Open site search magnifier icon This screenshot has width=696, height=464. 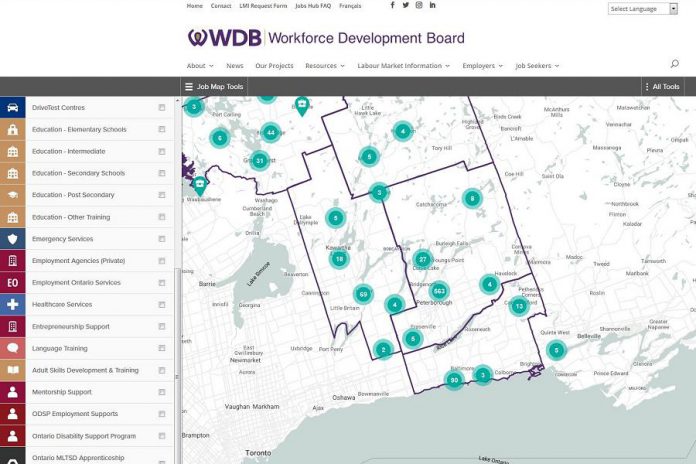pos(675,64)
